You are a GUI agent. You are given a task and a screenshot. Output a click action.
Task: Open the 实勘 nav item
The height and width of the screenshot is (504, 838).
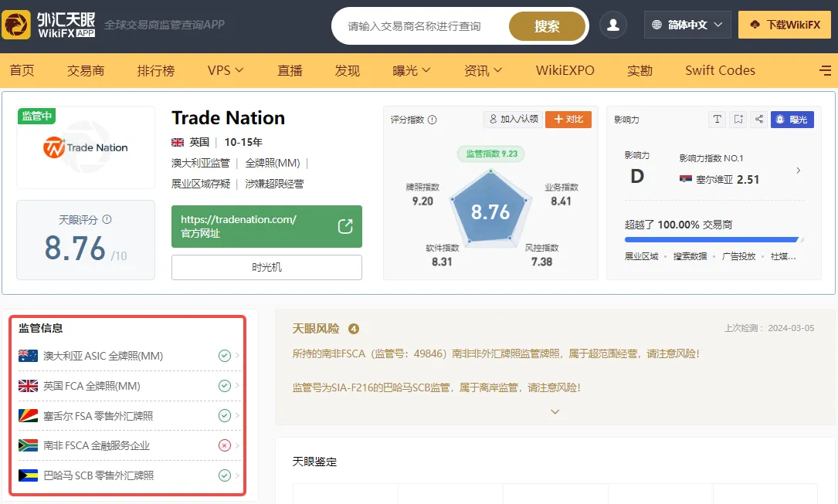click(640, 70)
